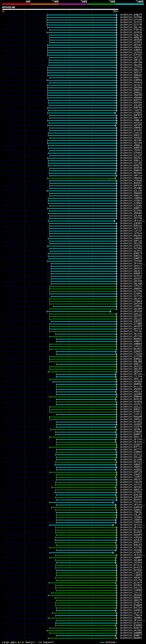Click the white query sequence bar

pyautogui.click(x=60, y=9)
